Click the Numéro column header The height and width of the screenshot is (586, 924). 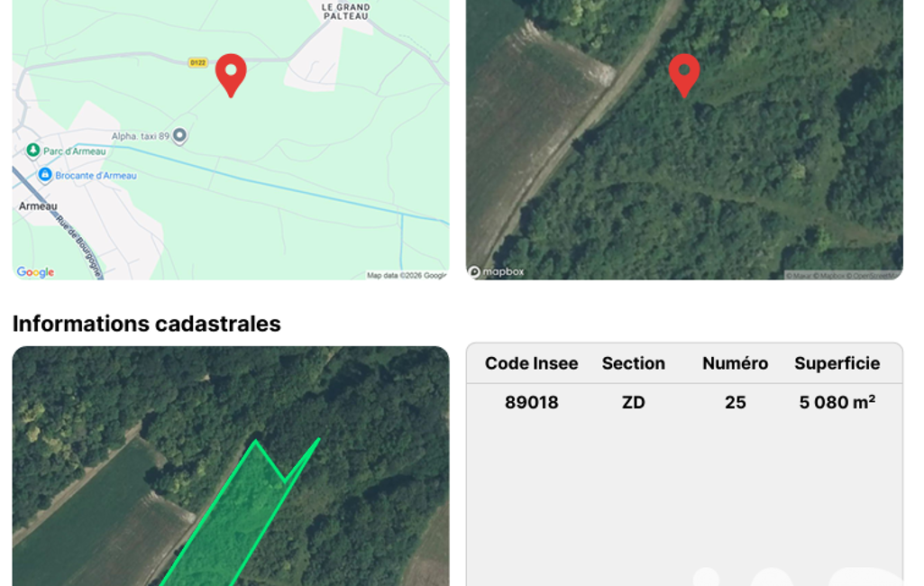point(735,363)
